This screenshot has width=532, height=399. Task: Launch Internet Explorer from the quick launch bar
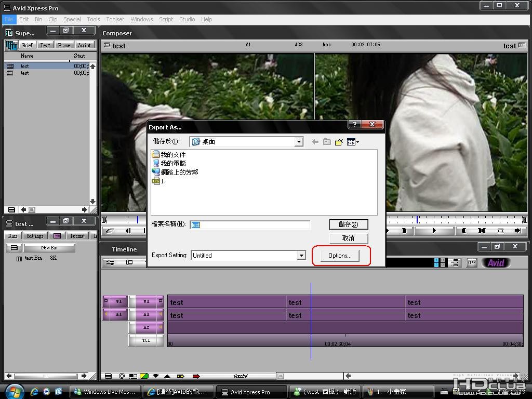[x=34, y=392]
